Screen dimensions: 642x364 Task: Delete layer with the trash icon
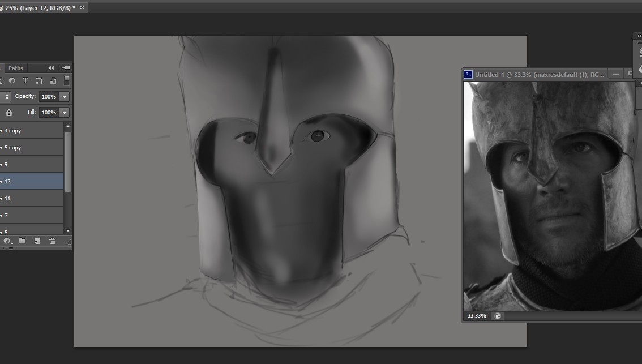pyautogui.click(x=53, y=241)
